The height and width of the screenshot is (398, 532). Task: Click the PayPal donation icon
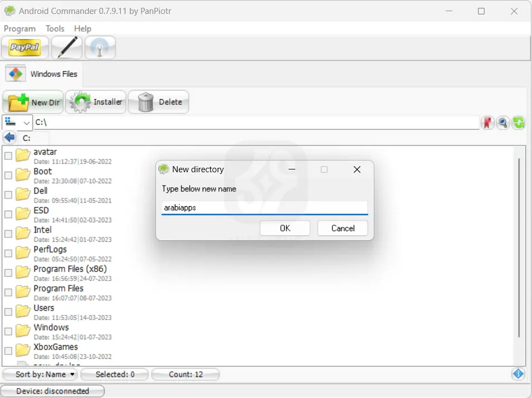tap(25, 47)
